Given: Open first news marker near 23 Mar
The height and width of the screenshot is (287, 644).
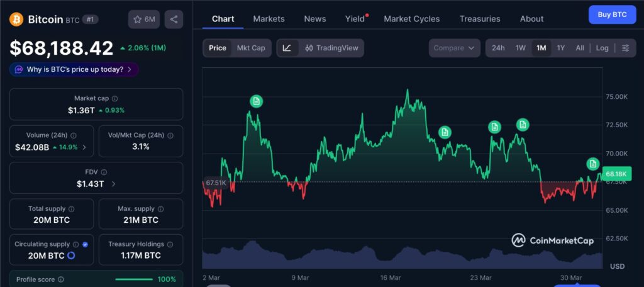Looking at the screenshot, I should click(495, 127).
